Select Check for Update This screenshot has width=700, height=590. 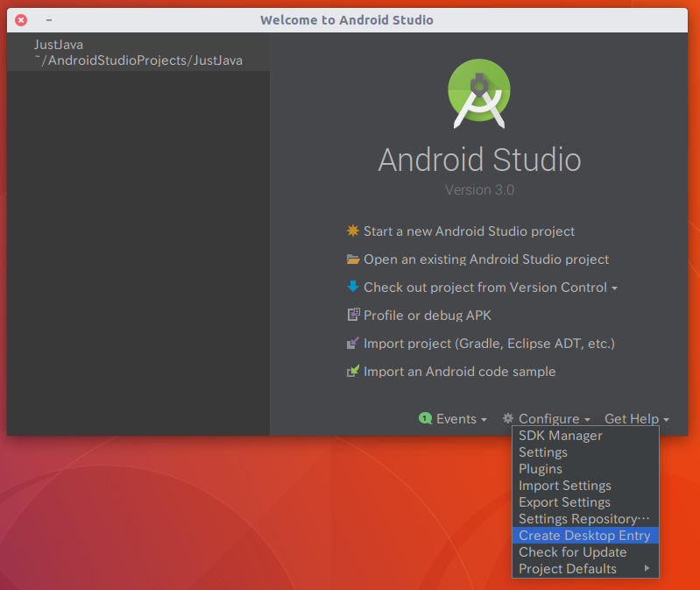tap(585, 552)
